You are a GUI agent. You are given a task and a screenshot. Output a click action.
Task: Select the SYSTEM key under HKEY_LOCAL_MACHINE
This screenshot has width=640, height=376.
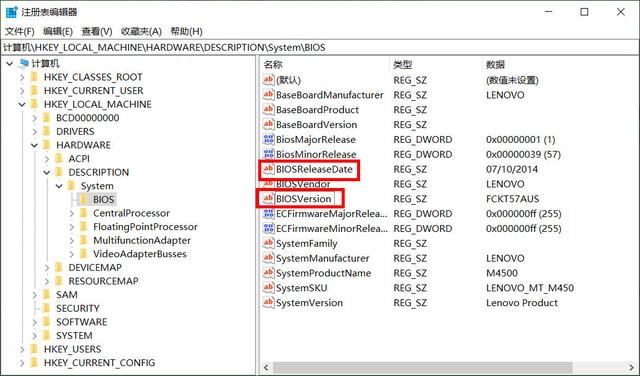(74, 335)
